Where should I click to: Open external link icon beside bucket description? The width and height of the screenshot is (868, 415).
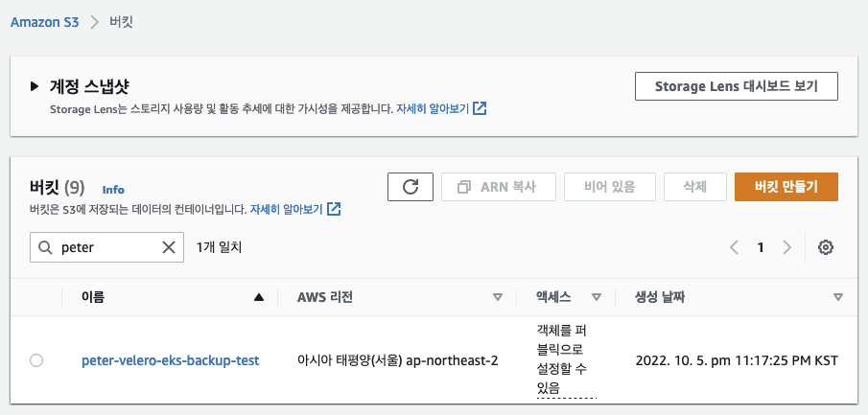(x=334, y=209)
